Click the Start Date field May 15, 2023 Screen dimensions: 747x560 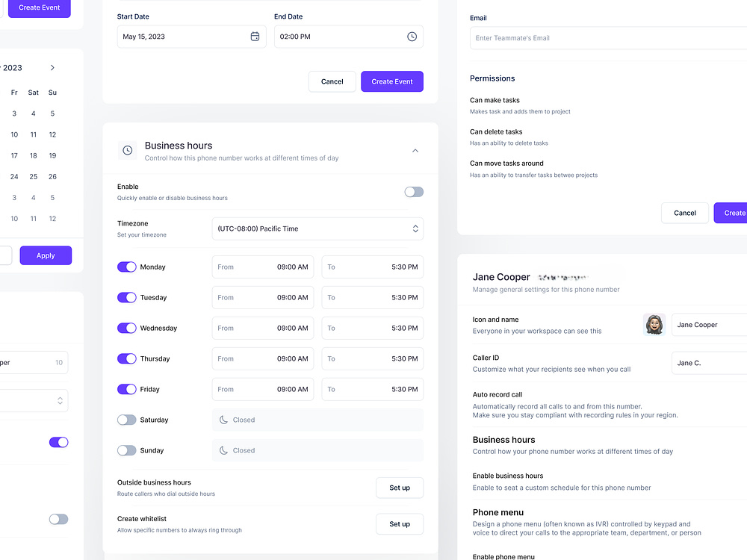[191, 37]
